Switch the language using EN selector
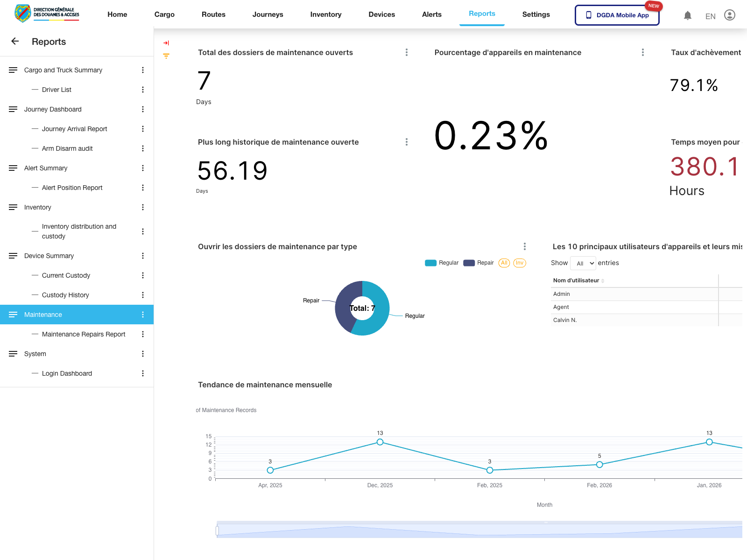 [x=710, y=16]
